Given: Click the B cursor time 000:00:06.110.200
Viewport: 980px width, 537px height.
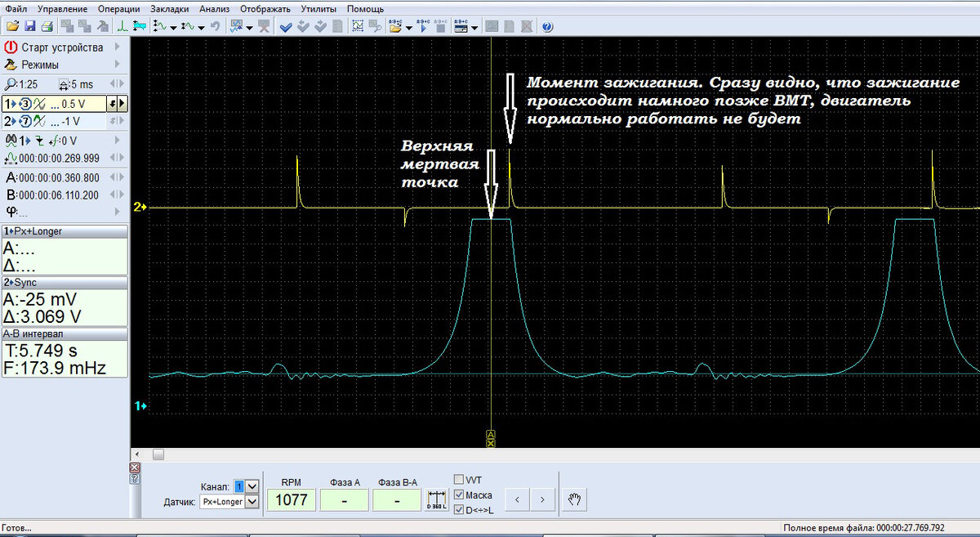Looking at the screenshot, I should [60, 195].
